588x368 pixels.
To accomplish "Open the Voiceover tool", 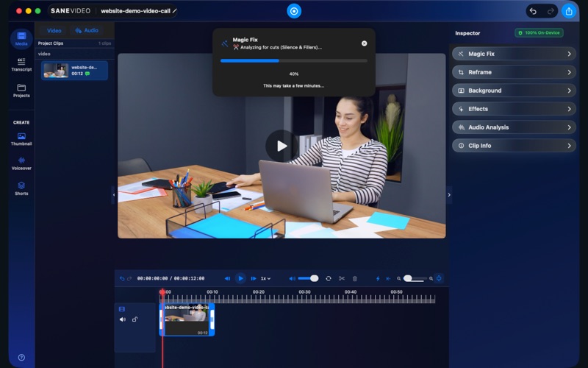I will tap(21, 163).
